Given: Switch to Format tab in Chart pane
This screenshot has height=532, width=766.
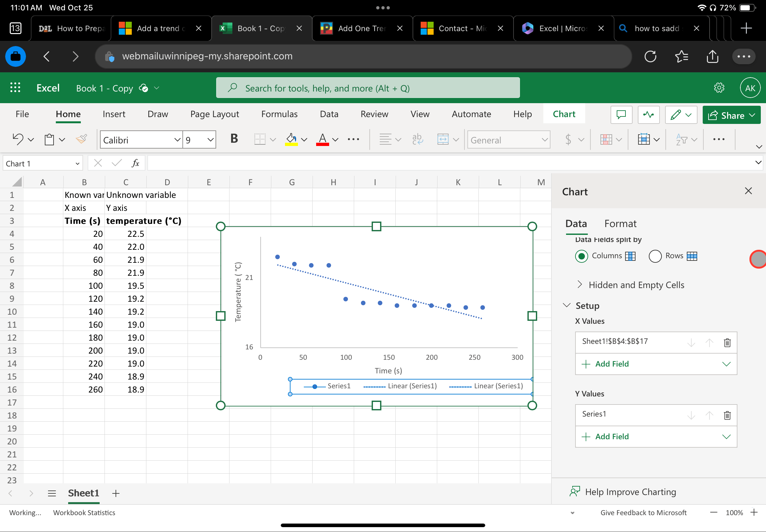Looking at the screenshot, I should [620, 223].
